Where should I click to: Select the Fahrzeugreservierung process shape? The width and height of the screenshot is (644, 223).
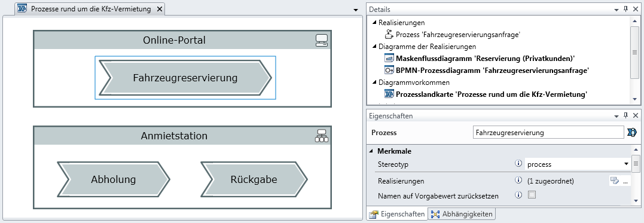185,78
